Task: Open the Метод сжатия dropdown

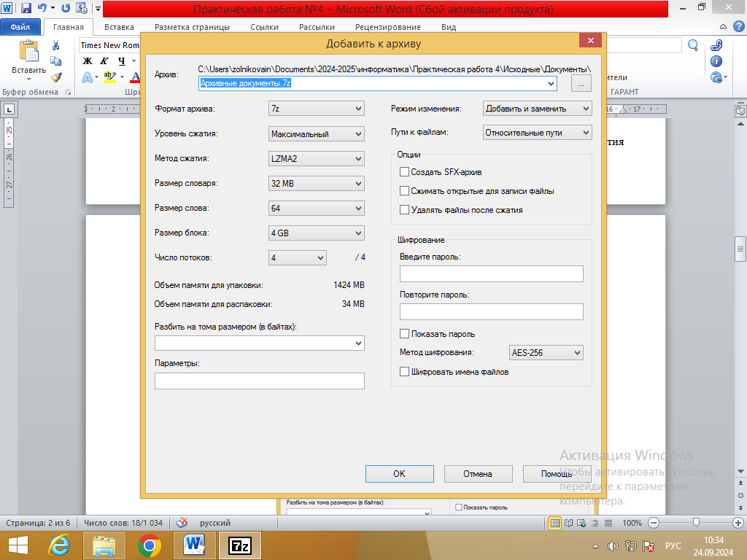Action: point(317,158)
